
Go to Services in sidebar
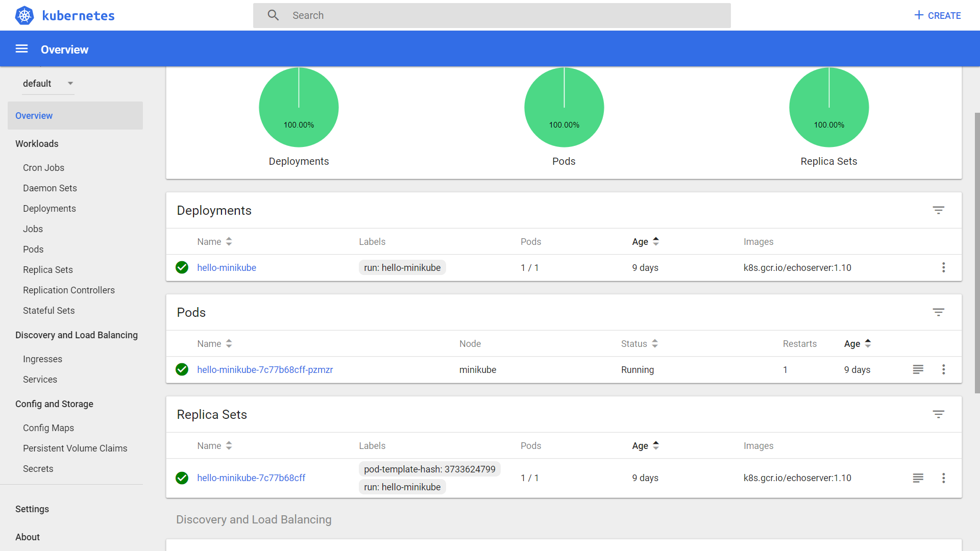click(40, 380)
